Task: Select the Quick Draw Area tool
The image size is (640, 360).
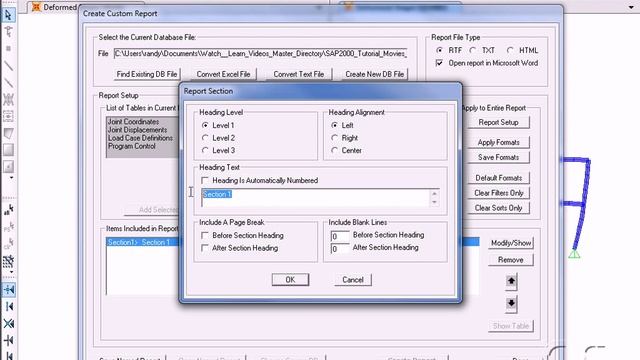Action: [x=8, y=167]
